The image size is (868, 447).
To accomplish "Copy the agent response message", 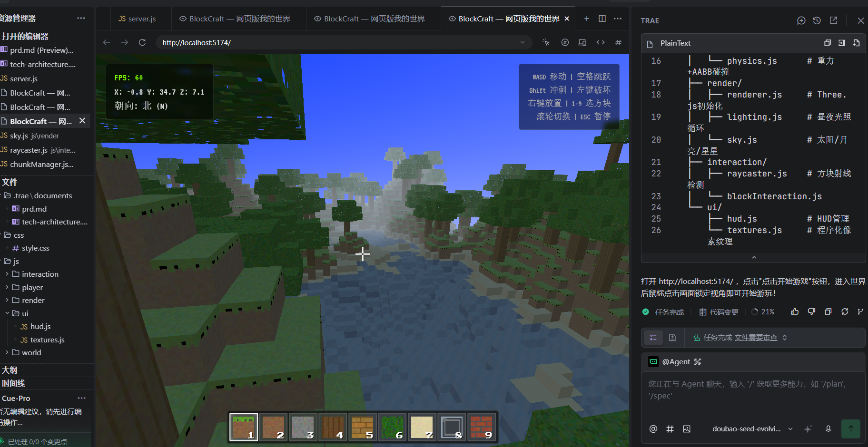I will (828, 311).
